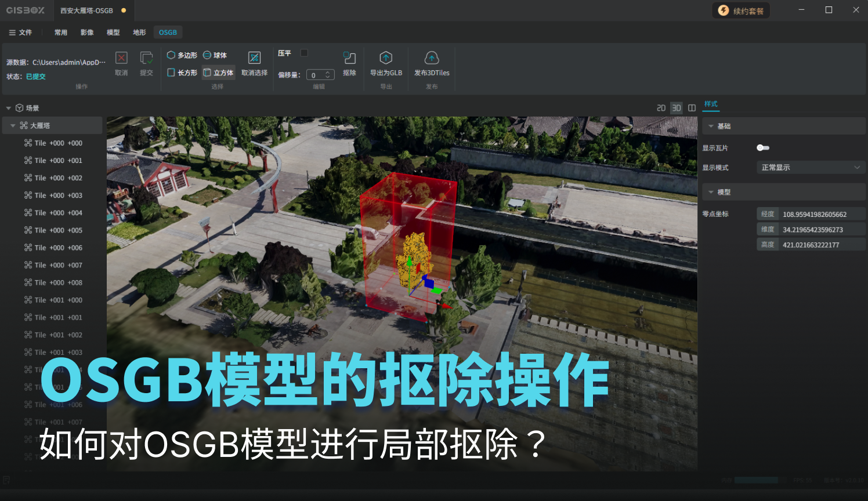Select the 球体 sphere selection tool

pyautogui.click(x=215, y=55)
